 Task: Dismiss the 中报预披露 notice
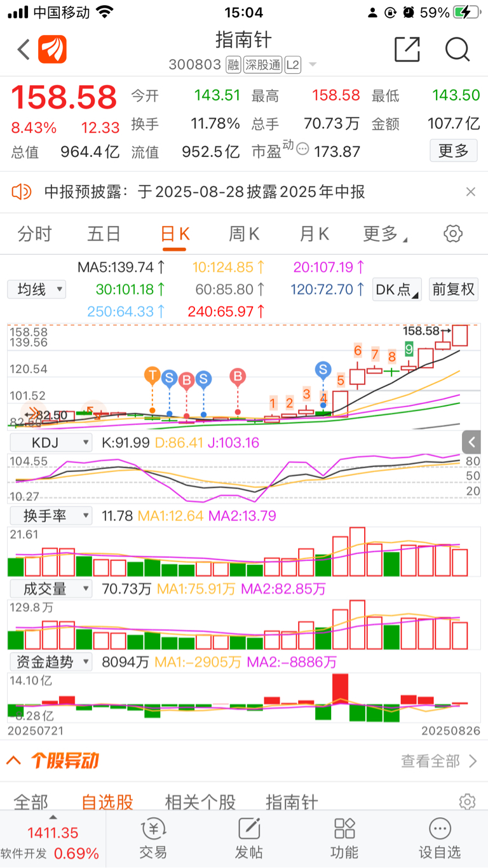pyautogui.click(x=471, y=191)
